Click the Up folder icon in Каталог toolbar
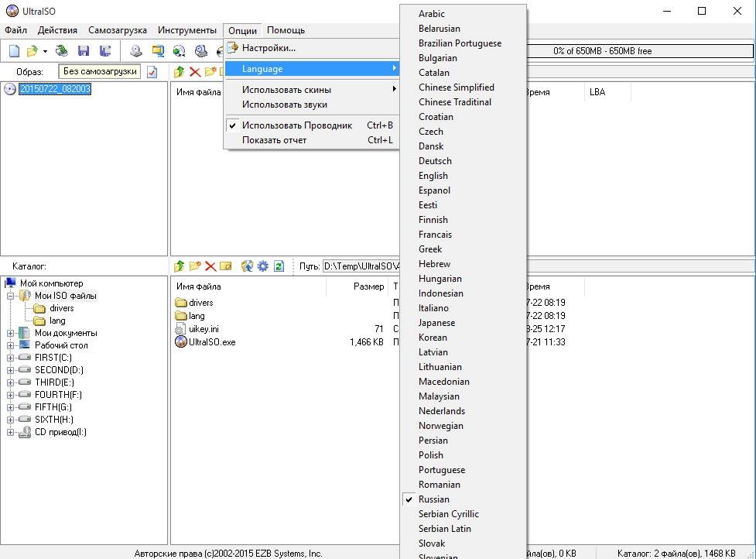The width and height of the screenshot is (756, 559). tap(180, 266)
